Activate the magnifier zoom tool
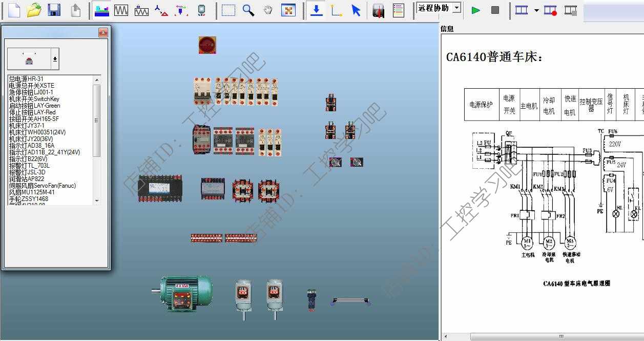Screen dimensions: 644x341 point(248,10)
